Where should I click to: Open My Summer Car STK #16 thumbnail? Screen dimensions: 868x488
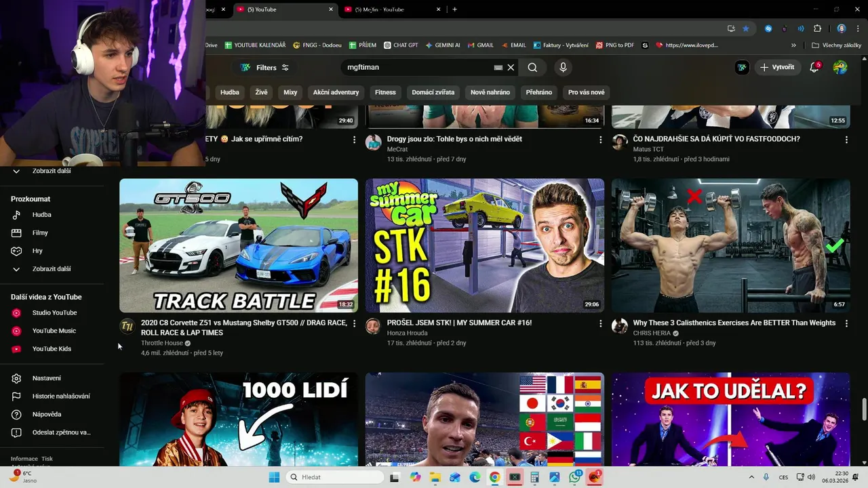485,245
